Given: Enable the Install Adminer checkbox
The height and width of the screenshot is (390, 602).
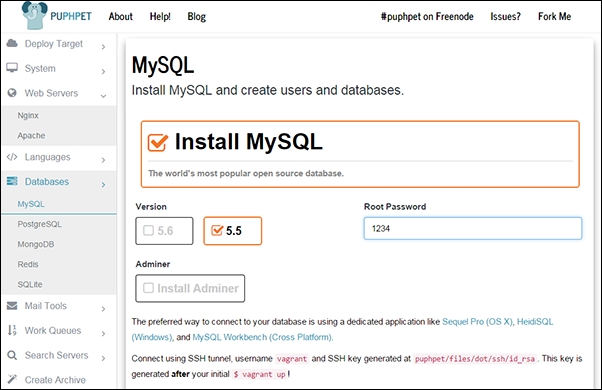Looking at the screenshot, I should point(148,288).
